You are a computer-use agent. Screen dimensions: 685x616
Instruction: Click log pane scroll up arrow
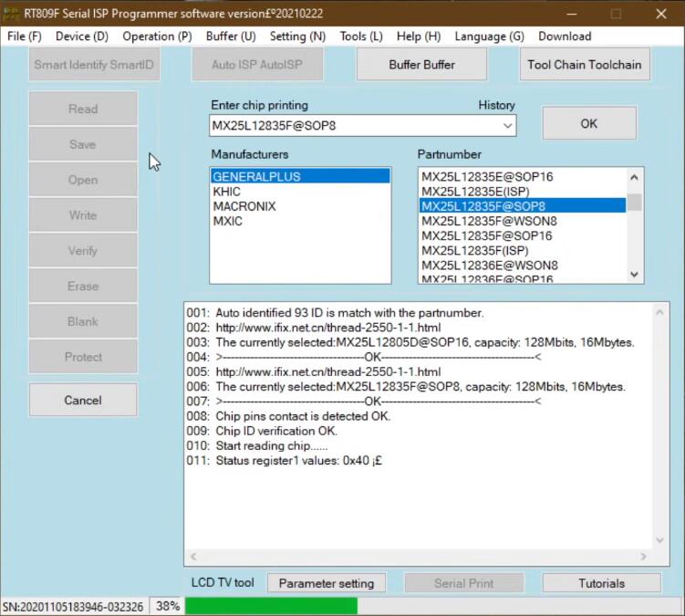659,312
